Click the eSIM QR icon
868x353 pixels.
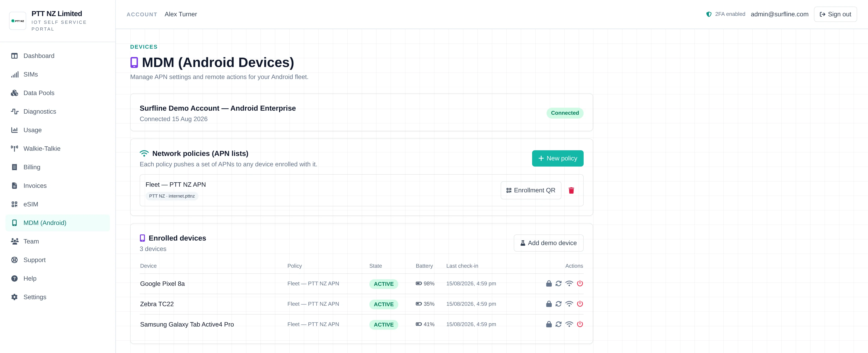point(14,204)
